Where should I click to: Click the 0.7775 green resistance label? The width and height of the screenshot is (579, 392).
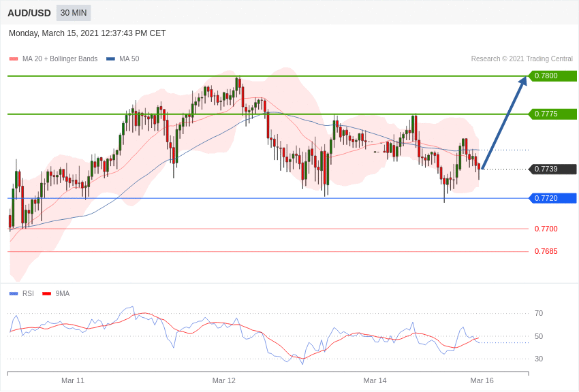click(553, 114)
